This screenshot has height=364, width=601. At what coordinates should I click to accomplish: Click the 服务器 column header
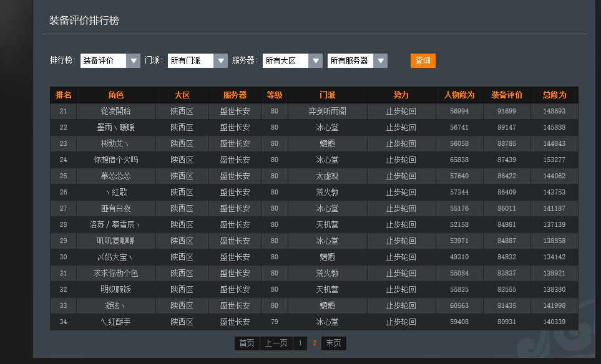[x=235, y=95]
